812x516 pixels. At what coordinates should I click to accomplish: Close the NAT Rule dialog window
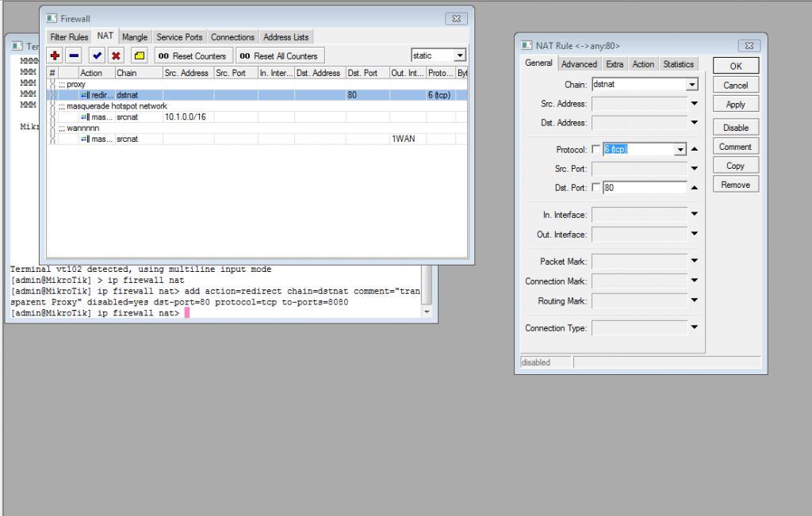[x=749, y=46]
